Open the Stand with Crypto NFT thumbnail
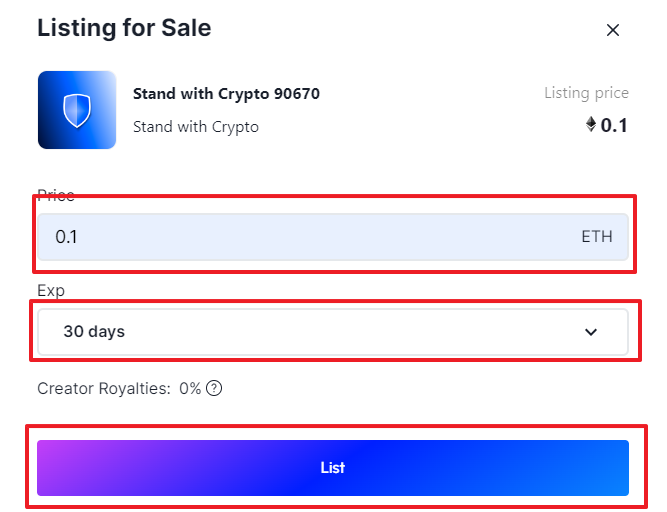The width and height of the screenshot is (667, 512). pyautogui.click(x=77, y=110)
